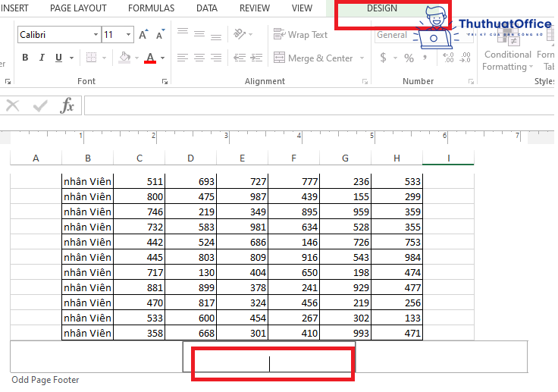Align text left
558x392 pixels.
(x=183, y=58)
